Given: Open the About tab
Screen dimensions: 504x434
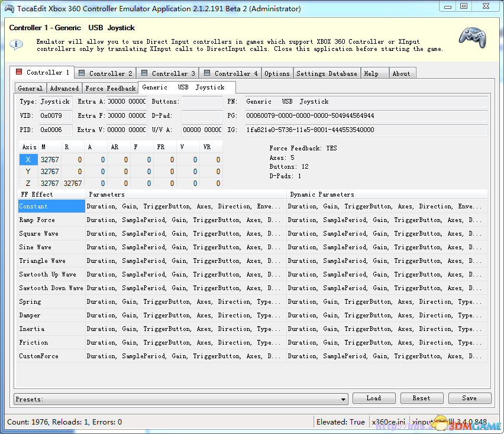Looking at the screenshot, I should click(403, 73).
